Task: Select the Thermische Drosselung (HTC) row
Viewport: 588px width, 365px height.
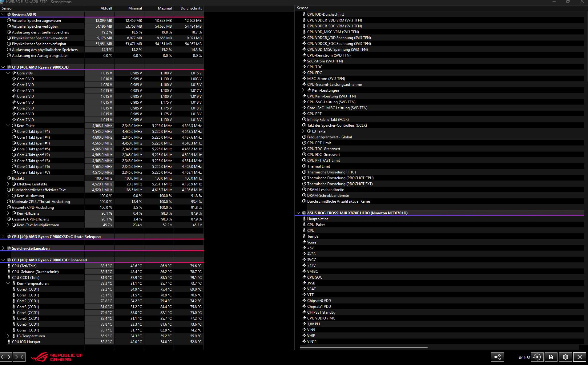Action: point(440,172)
